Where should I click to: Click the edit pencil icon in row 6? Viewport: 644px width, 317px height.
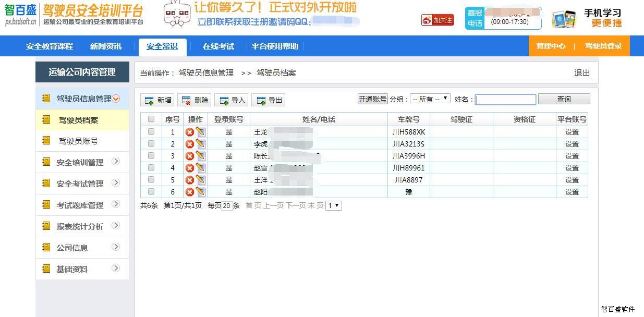click(x=201, y=192)
